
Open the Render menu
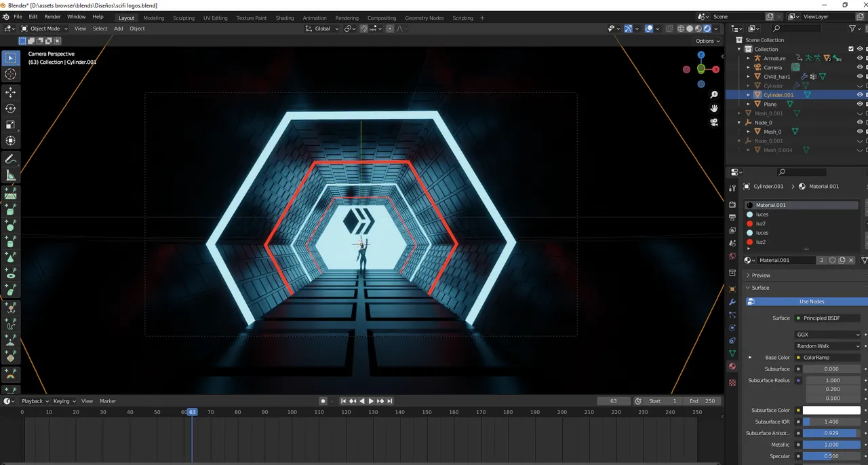point(52,16)
